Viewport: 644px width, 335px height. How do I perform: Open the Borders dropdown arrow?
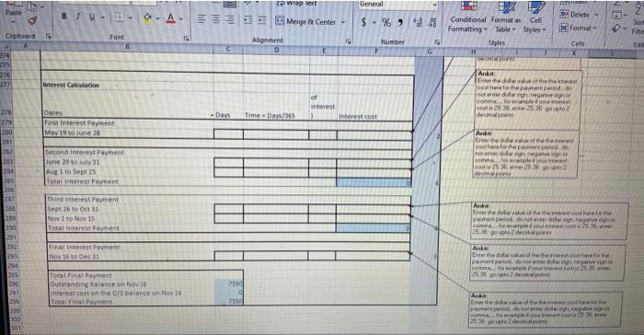pyautogui.click(x=131, y=18)
